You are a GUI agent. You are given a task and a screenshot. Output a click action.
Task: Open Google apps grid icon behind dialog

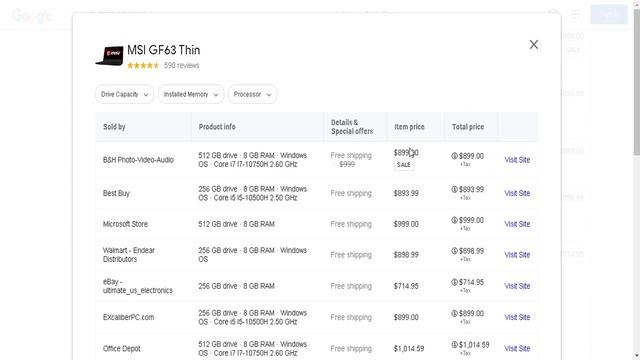575,14
